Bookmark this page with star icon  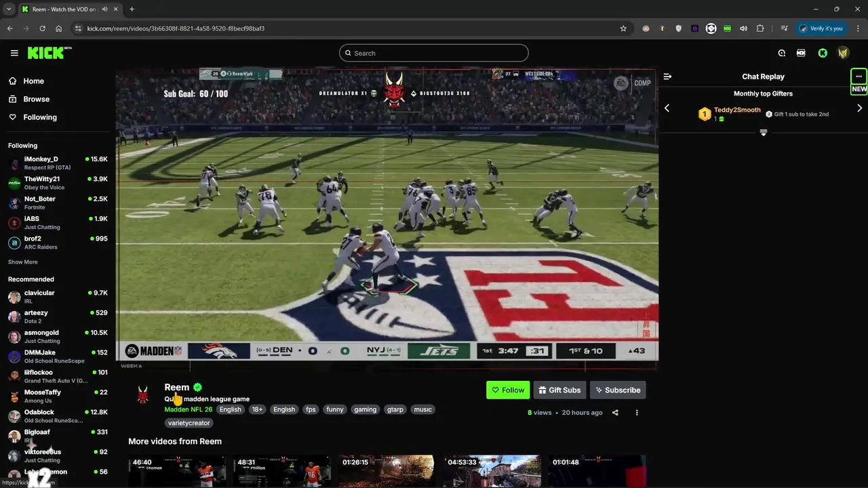(x=623, y=28)
